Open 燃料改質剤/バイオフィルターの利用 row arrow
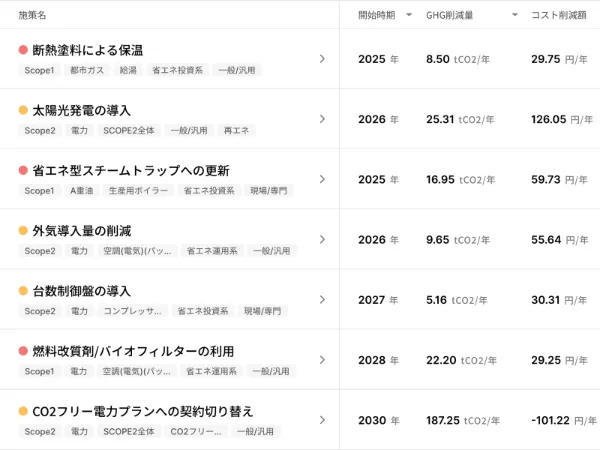 point(322,359)
